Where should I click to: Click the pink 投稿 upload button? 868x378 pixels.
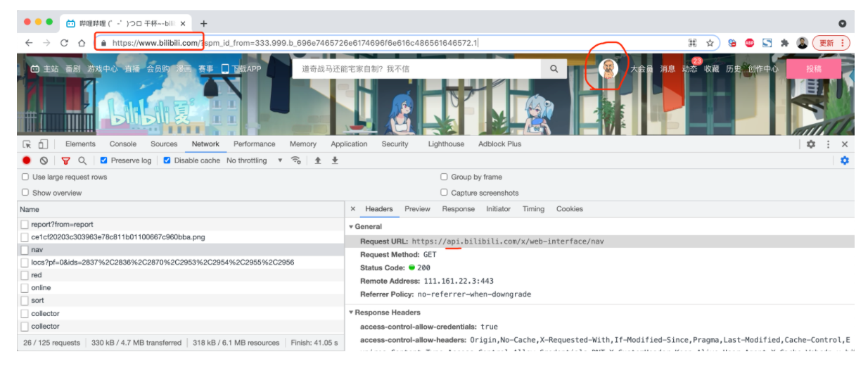pos(813,69)
